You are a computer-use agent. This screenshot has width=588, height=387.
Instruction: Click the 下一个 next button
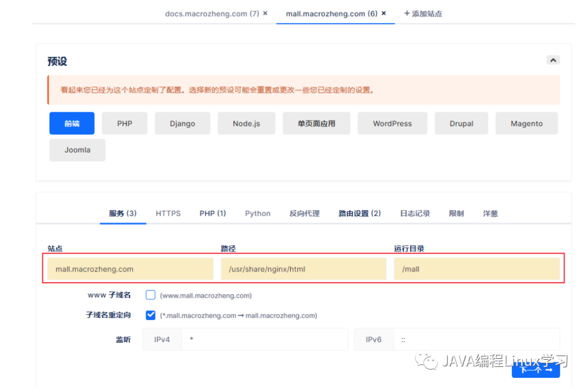click(x=536, y=370)
